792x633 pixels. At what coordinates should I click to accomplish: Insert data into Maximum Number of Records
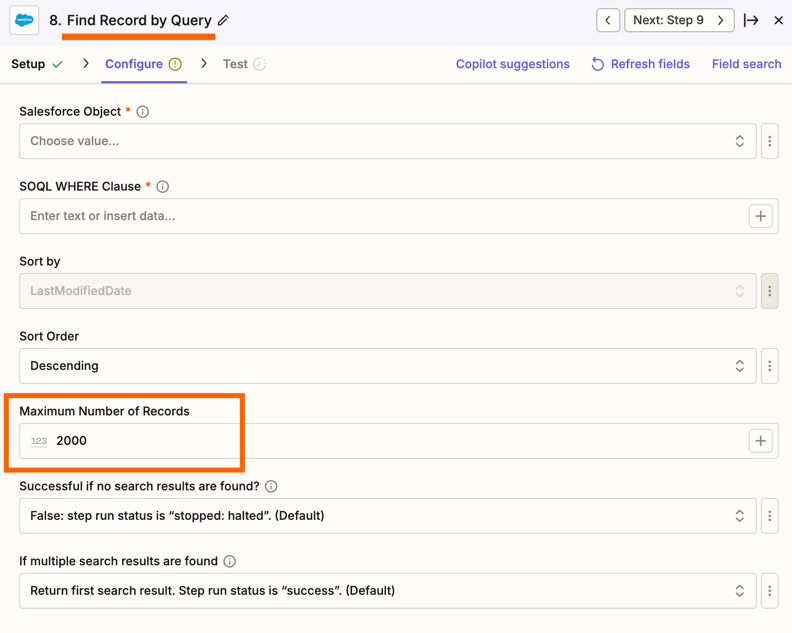(x=760, y=441)
